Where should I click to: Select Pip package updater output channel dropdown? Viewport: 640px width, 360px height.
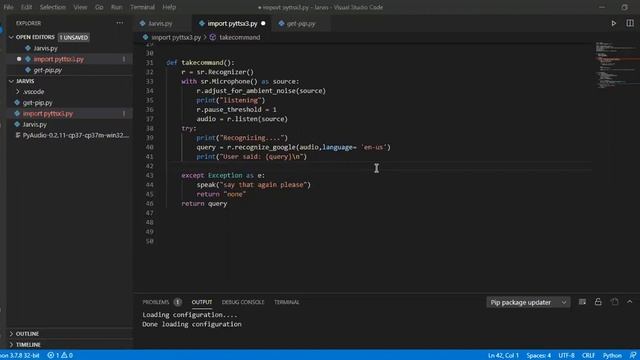(x=528, y=302)
